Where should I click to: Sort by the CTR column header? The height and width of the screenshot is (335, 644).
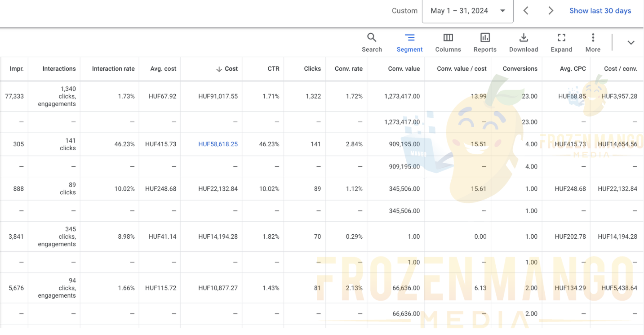(273, 69)
